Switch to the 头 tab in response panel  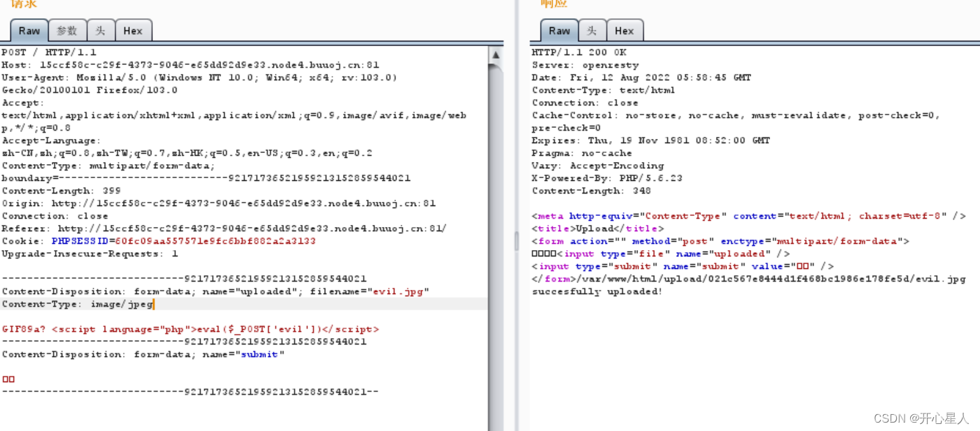point(592,31)
